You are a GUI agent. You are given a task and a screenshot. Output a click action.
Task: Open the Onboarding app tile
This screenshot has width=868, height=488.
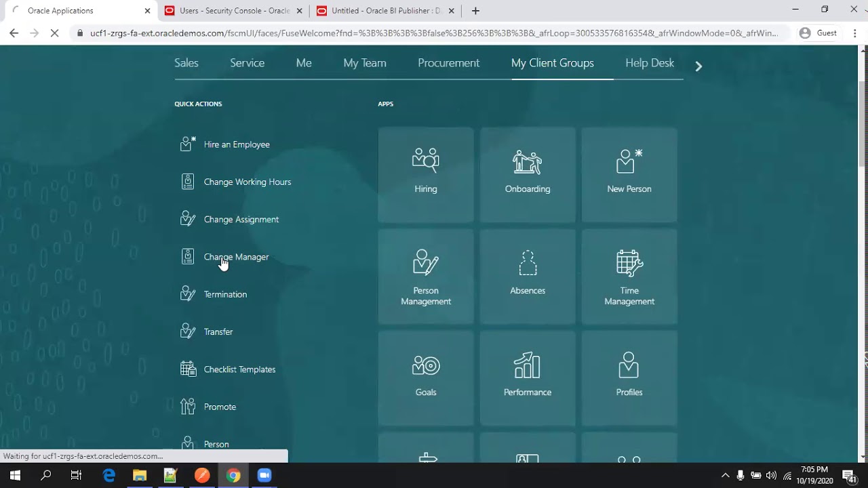point(528,175)
